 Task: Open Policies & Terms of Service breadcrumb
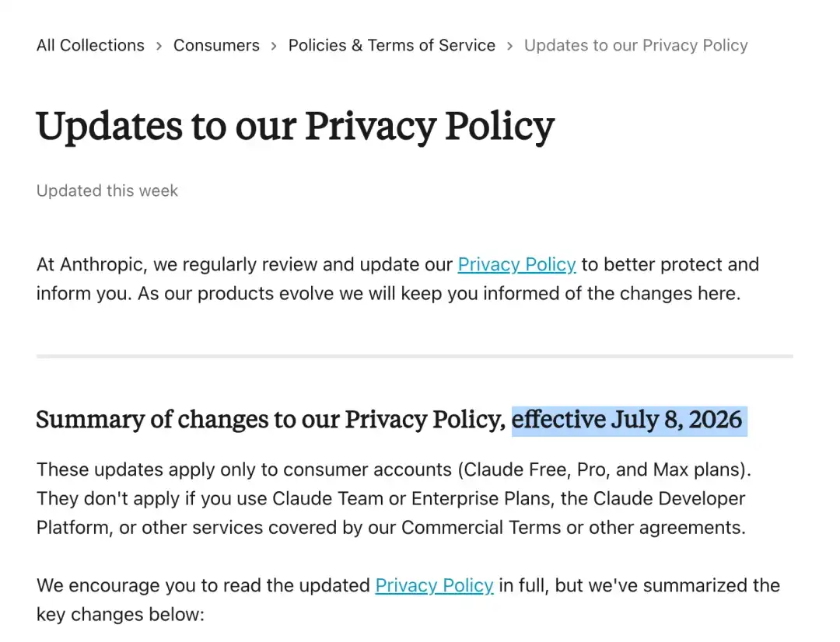391,46
